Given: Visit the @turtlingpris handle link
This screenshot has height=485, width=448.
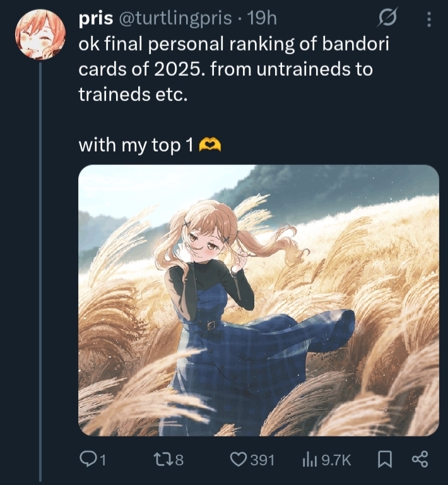Looking at the screenshot, I should pos(175,18).
